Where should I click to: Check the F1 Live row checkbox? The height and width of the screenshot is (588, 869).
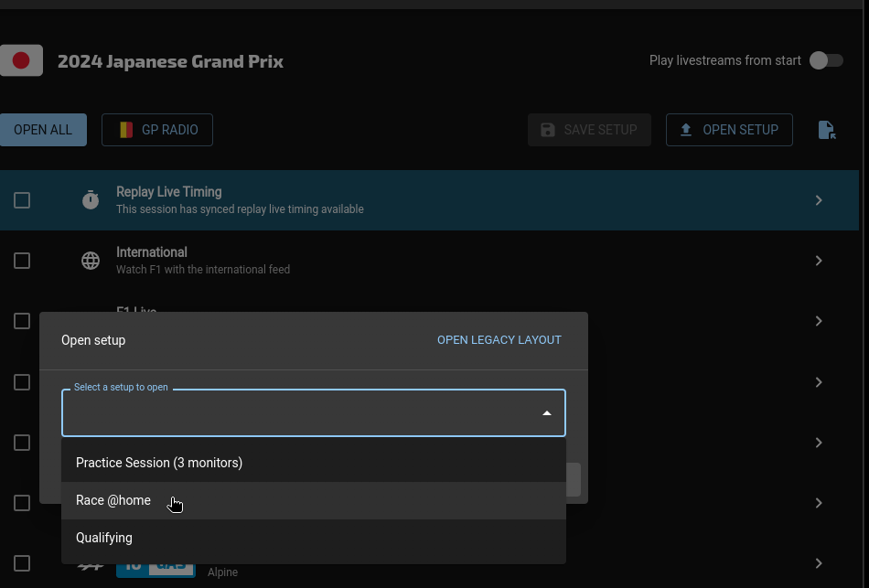tap(22, 321)
